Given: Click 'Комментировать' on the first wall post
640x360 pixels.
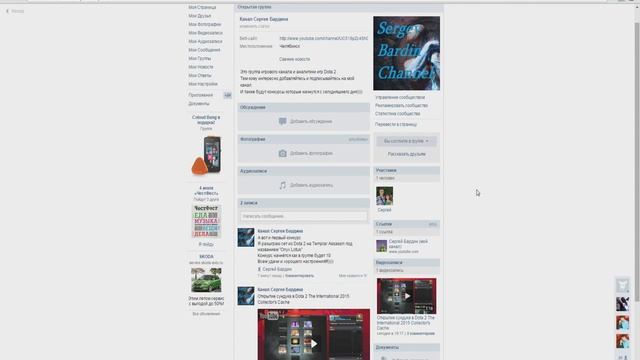Looking at the screenshot, I should pyautogui.click(x=299, y=276).
